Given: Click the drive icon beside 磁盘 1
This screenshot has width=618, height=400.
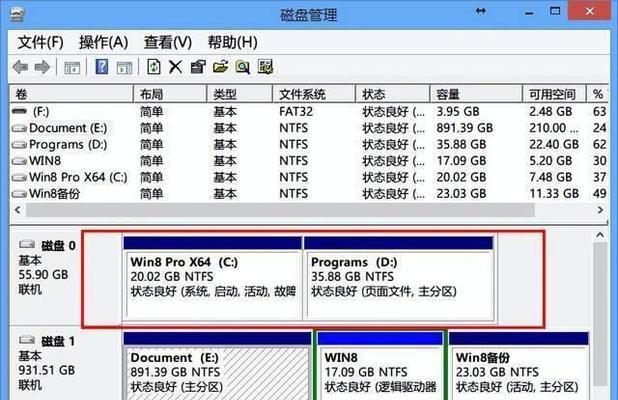Looking at the screenshot, I should coord(27,340).
